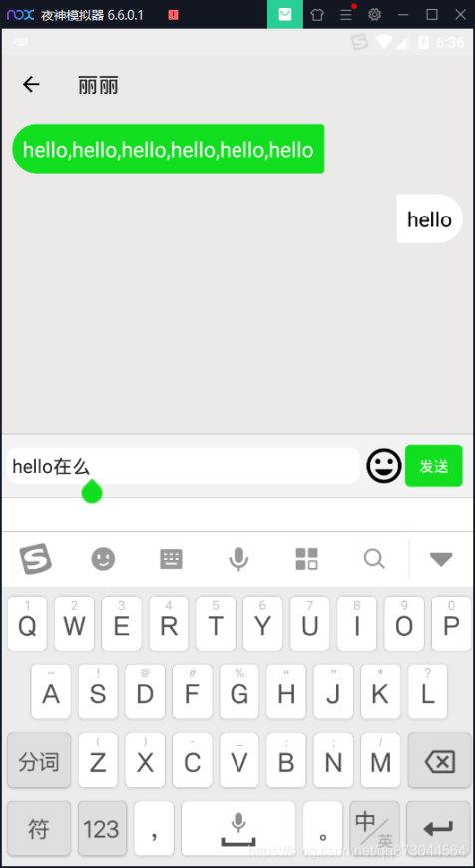475x868 pixels.
Task: Switch to the 123 number keyboard
Action: [102, 828]
